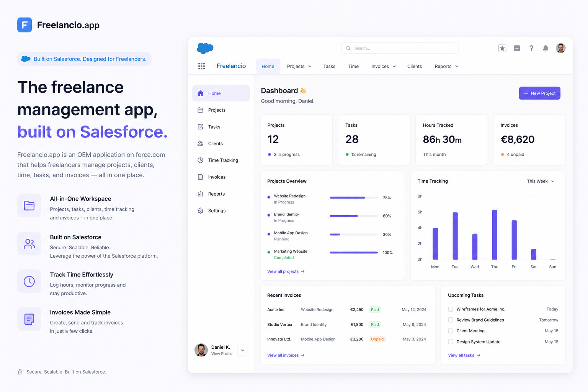Open favorites star icon in the header

pyautogui.click(x=502, y=48)
